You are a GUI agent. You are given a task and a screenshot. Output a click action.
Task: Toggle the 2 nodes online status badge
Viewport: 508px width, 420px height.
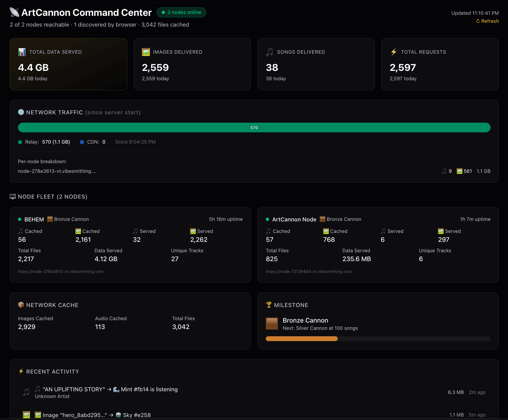click(181, 12)
